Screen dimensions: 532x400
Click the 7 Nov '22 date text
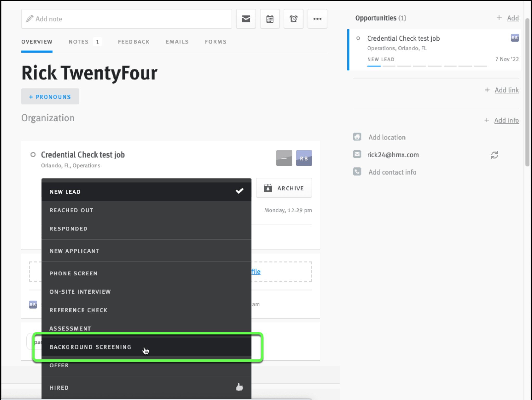pos(506,59)
